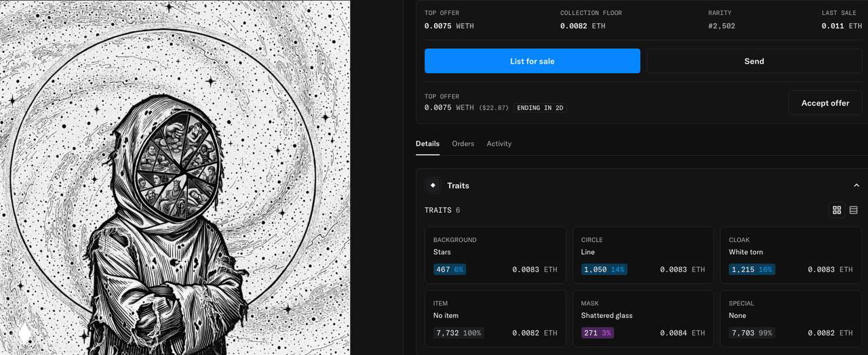
Task: Switch traits to list view
Action: tap(853, 210)
